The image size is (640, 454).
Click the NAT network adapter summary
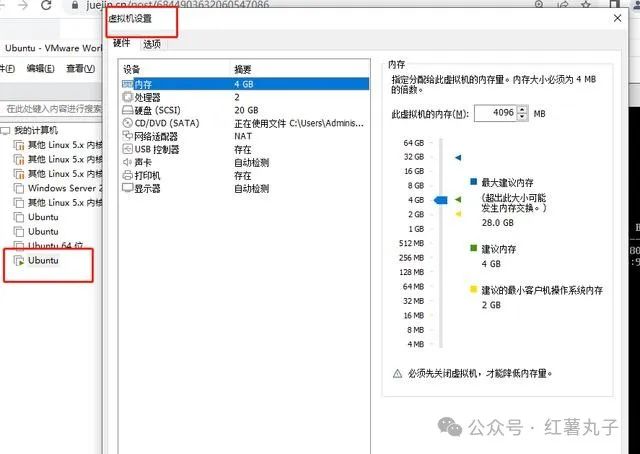click(x=243, y=136)
